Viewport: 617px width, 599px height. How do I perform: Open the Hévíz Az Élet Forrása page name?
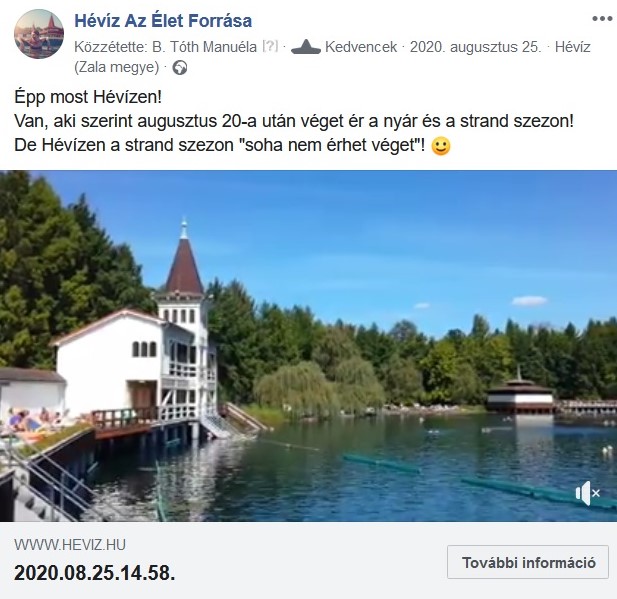(x=163, y=20)
